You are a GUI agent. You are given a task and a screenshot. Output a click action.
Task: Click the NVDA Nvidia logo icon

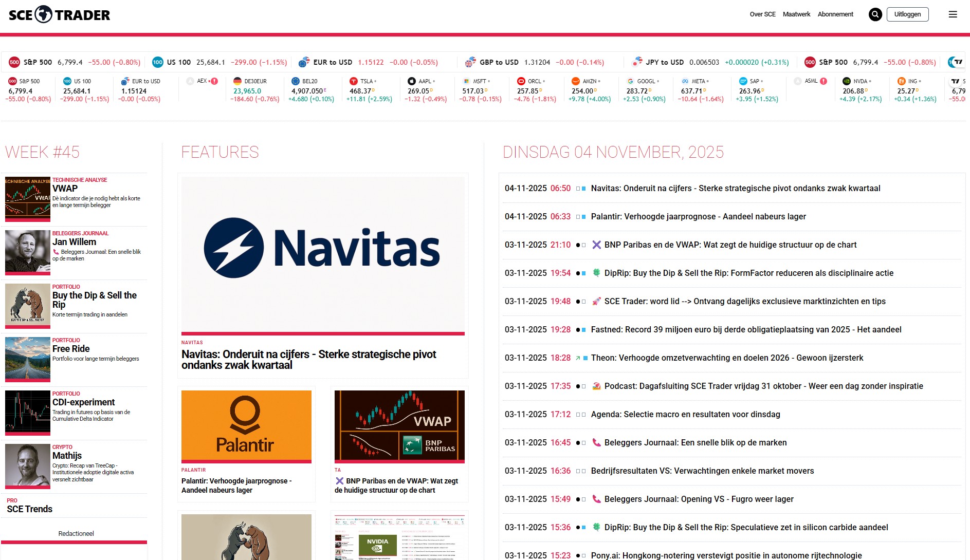(x=847, y=81)
